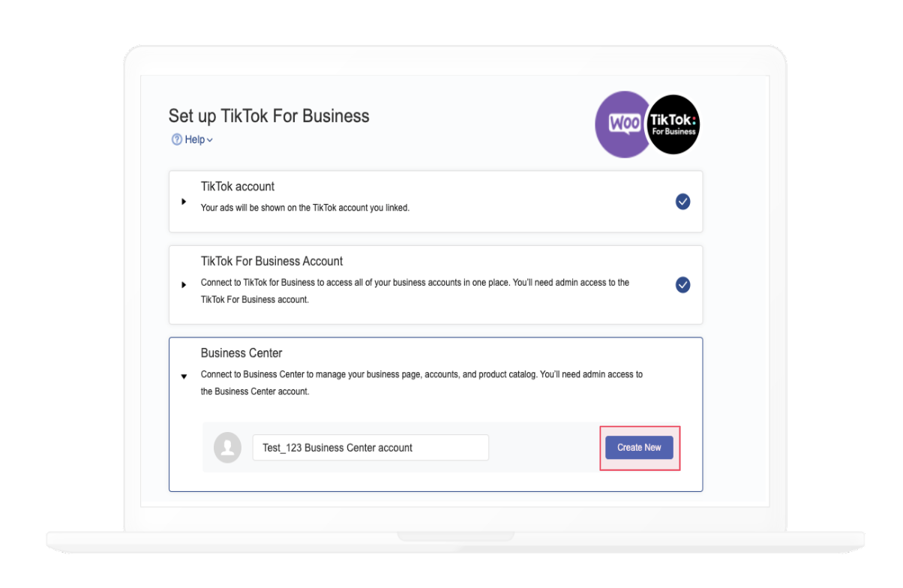This screenshot has height=588, width=903.
Task: Click the TikTok account heading
Action: 238,186
